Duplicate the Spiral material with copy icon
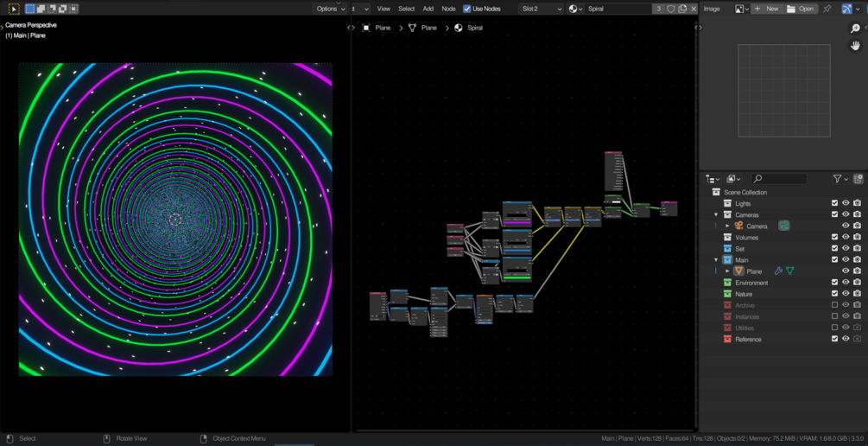Screen dimensions: 868x446 pyautogui.click(x=682, y=9)
